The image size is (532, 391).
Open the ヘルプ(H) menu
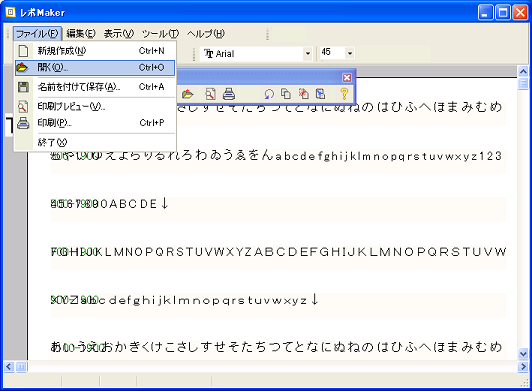pyautogui.click(x=206, y=34)
